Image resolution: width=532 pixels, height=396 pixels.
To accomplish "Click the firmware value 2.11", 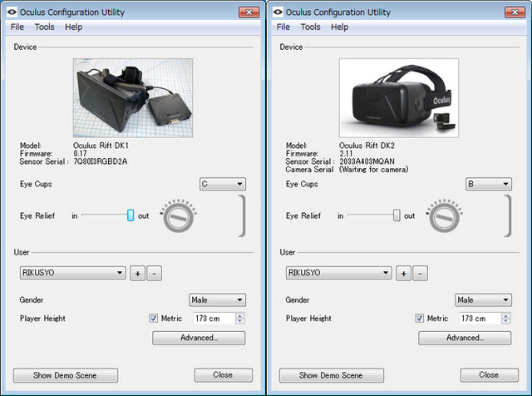I will point(346,154).
